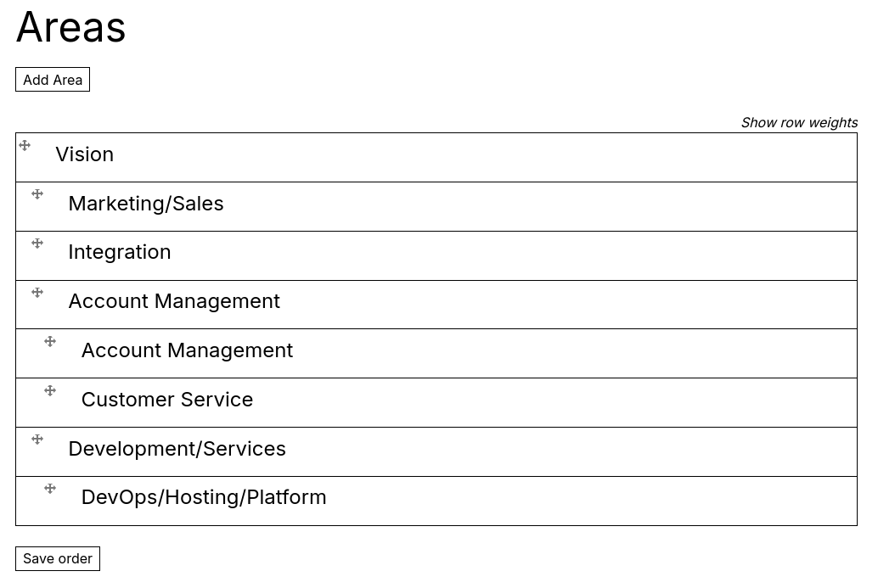Select the Integration row drag handle
Screen dimensions: 878x588
(37, 244)
